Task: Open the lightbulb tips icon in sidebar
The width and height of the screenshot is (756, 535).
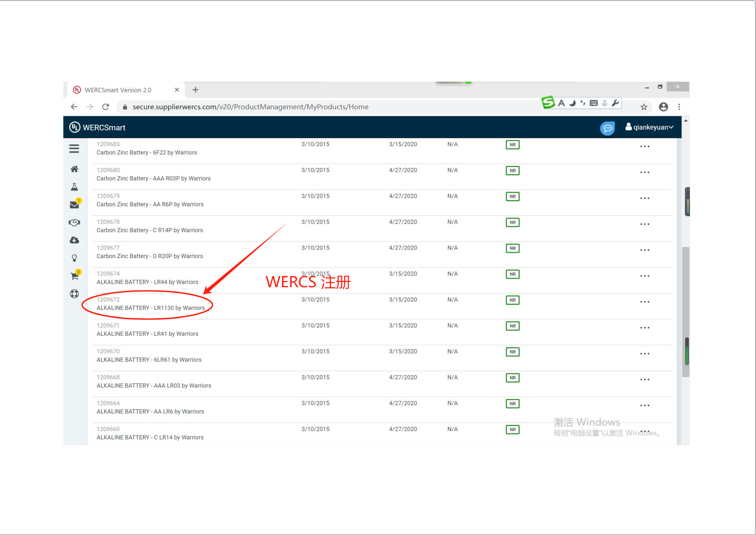Action: coord(75,258)
